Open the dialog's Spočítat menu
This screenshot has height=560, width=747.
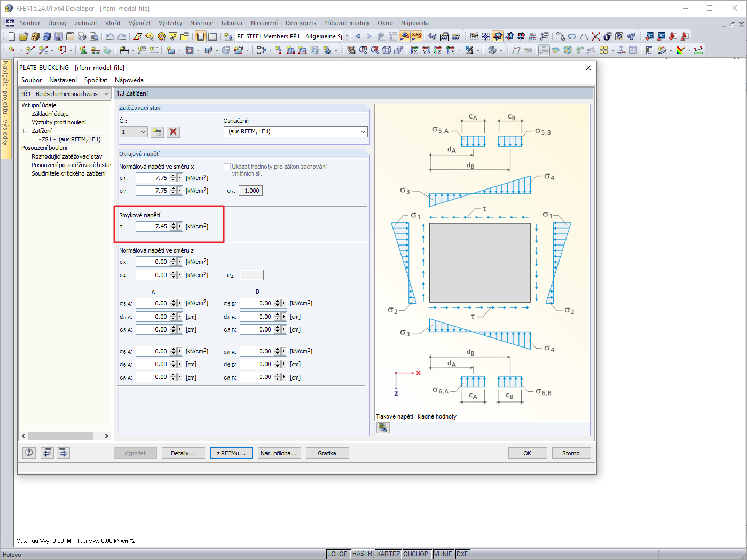click(x=96, y=80)
